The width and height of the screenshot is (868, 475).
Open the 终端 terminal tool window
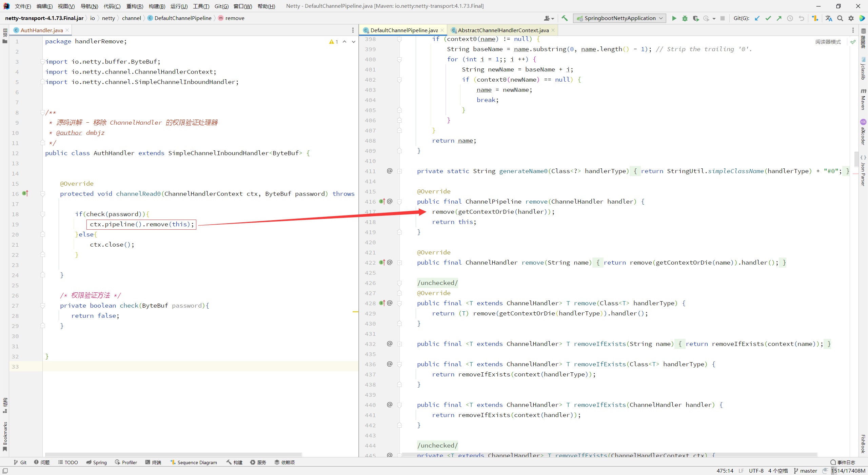[153, 462]
